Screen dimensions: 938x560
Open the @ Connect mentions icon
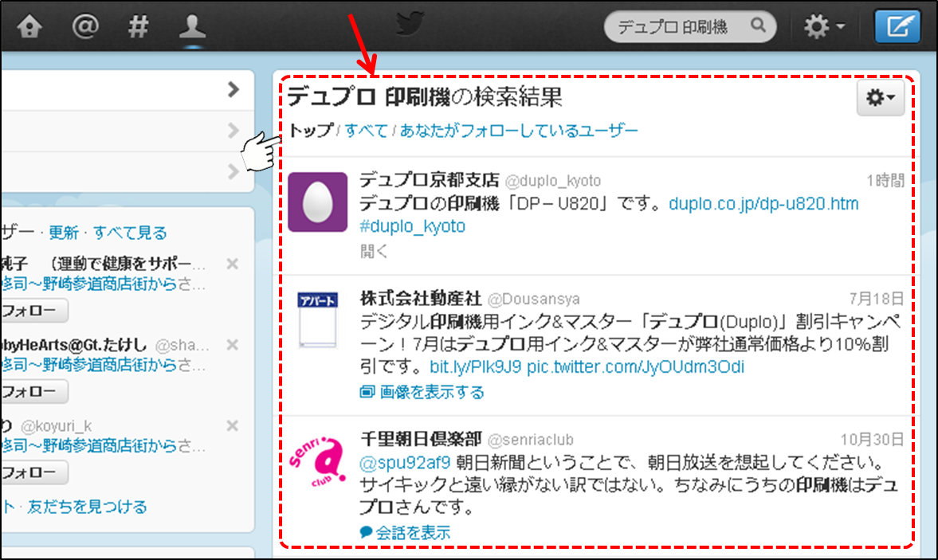84,27
